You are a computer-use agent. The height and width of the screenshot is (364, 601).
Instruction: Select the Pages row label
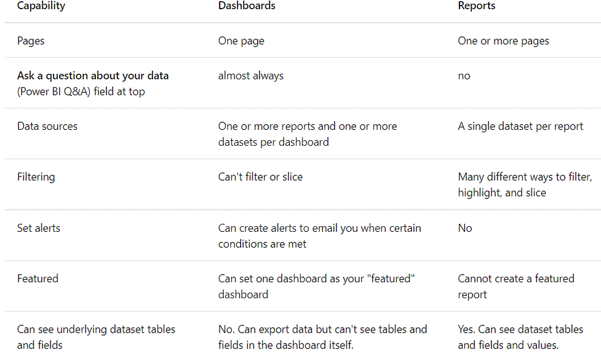(31, 41)
